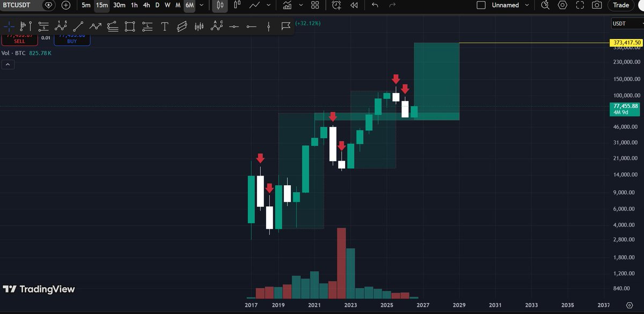Pick the short position price tool

pyautogui.click(x=43, y=26)
